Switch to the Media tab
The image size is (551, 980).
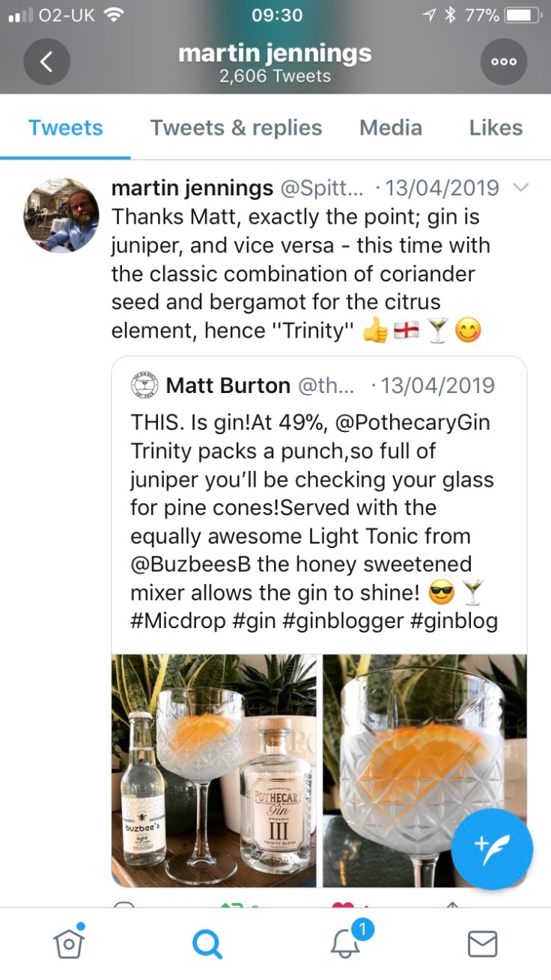click(x=390, y=128)
